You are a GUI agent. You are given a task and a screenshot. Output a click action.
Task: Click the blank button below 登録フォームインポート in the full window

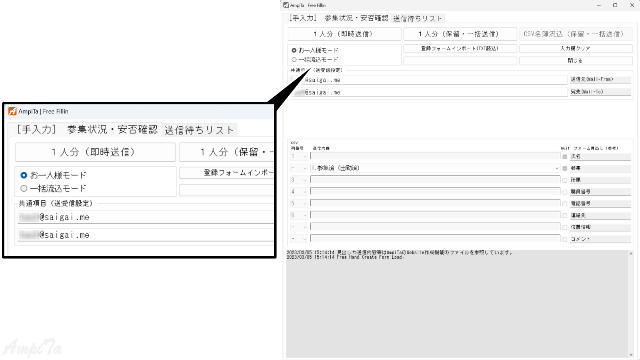[460, 60]
